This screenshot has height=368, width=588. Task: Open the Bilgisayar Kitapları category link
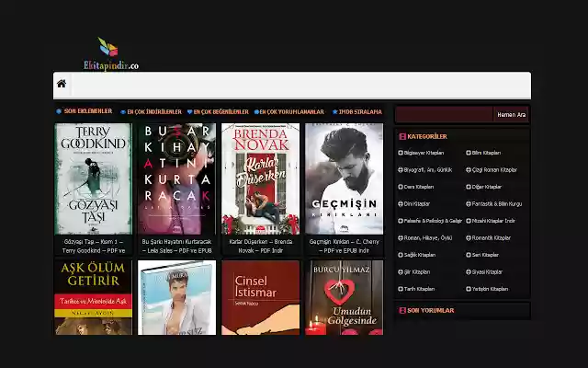pos(424,153)
